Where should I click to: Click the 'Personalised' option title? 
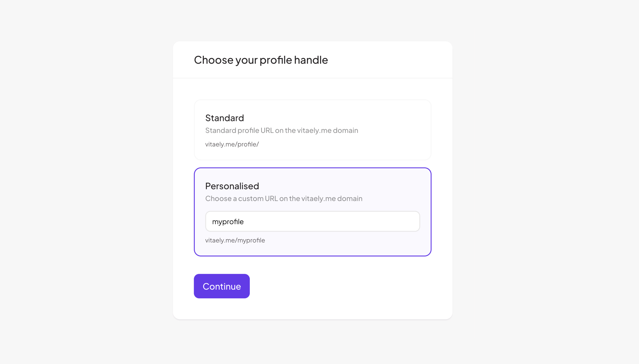coord(232,186)
